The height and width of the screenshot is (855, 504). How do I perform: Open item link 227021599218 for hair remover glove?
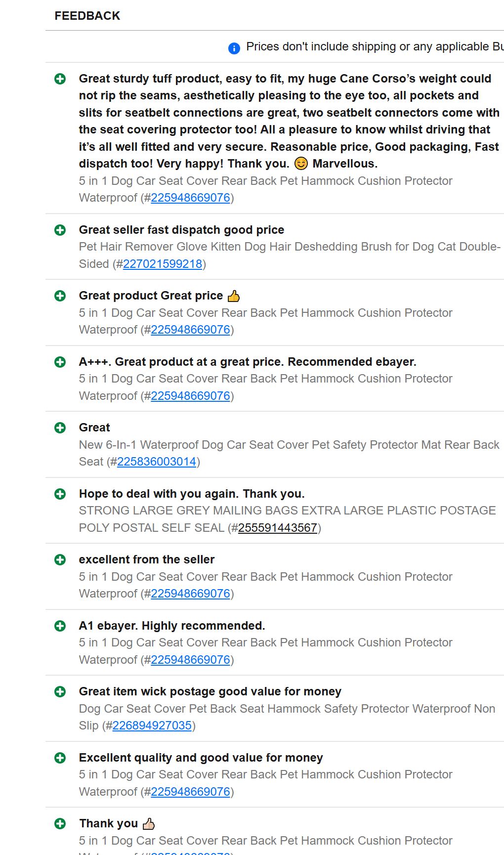(x=163, y=264)
